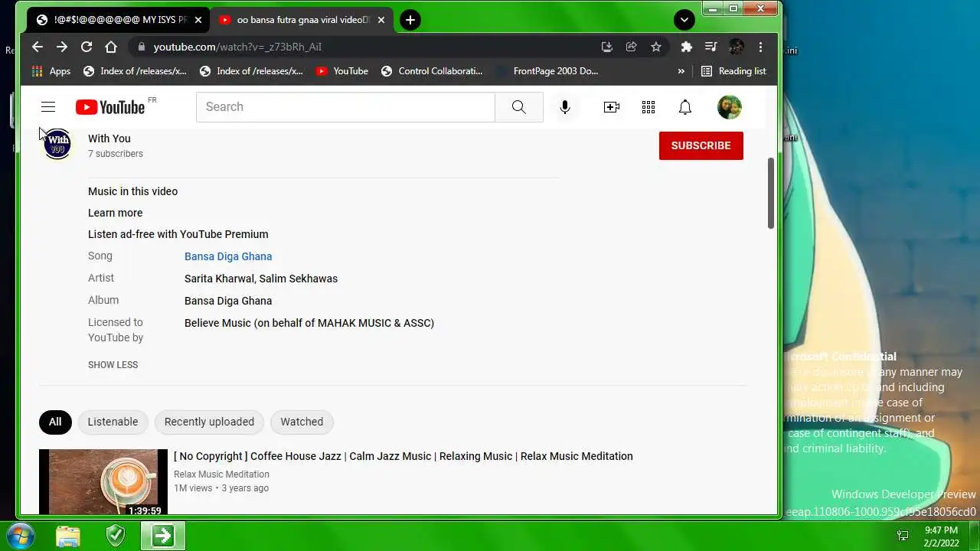Open the FrontPage 2003 Do... bookmark

548,71
